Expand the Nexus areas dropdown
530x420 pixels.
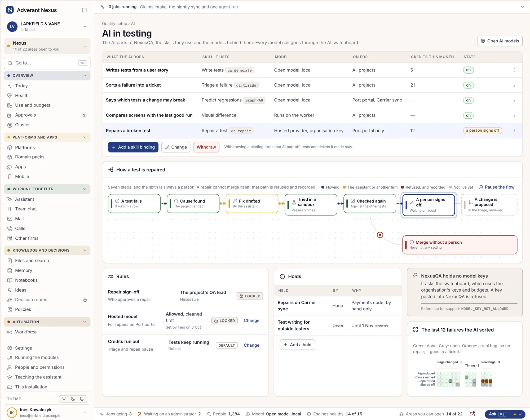click(x=47, y=46)
